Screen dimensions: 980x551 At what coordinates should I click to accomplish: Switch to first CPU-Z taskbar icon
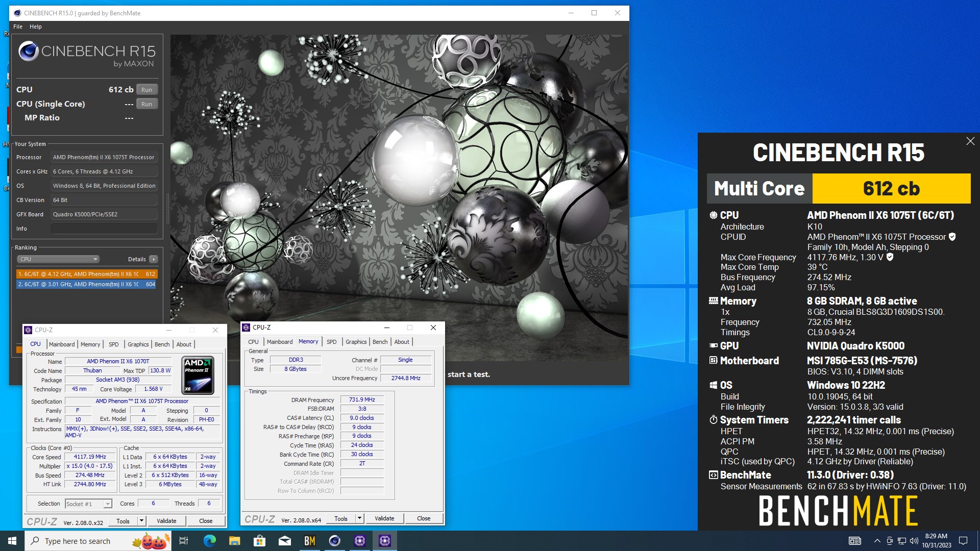(x=360, y=541)
